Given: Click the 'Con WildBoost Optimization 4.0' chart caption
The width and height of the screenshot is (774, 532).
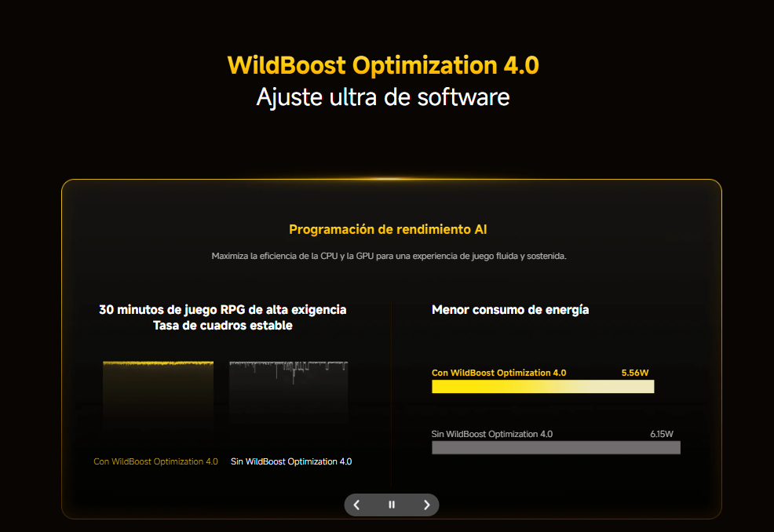Looking at the screenshot, I should [x=155, y=461].
